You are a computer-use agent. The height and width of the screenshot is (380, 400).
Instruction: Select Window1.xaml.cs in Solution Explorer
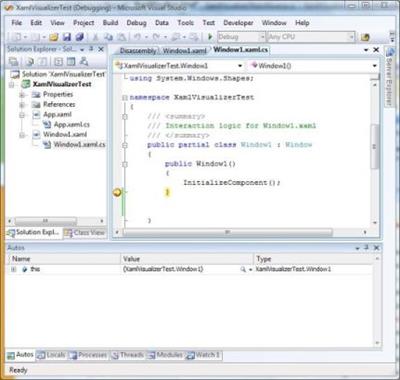tap(79, 144)
